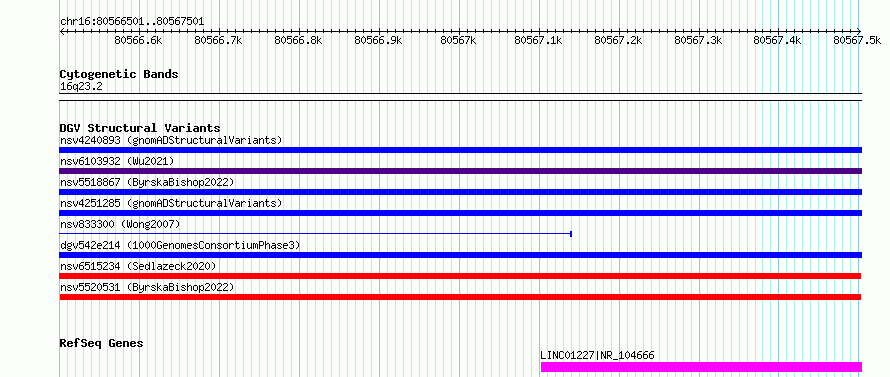Select the blue bar under dgv542e214
The height and width of the screenshot is (377, 890).
tap(461, 255)
